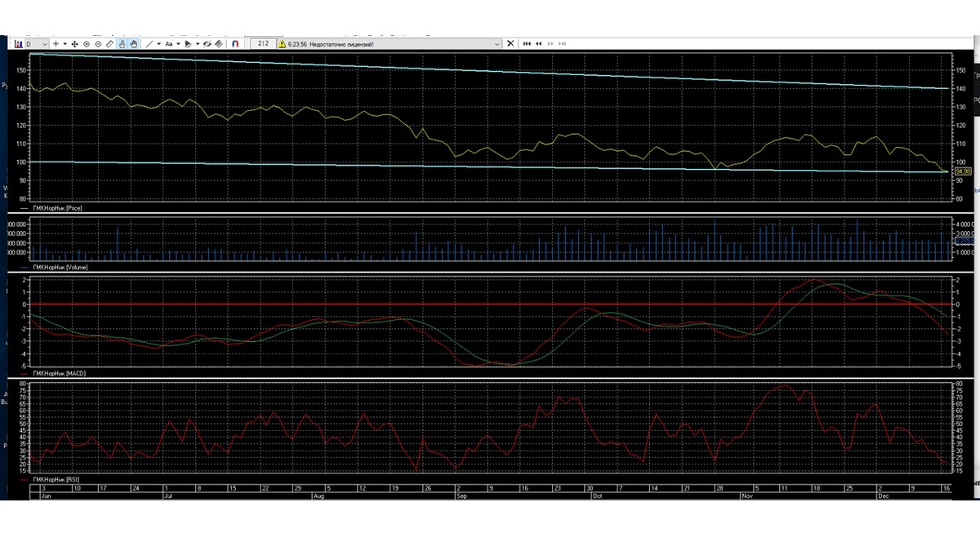Click the hide drawings eye icon
Image resolution: width=980 pixels, height=551 pixels.
207,43
